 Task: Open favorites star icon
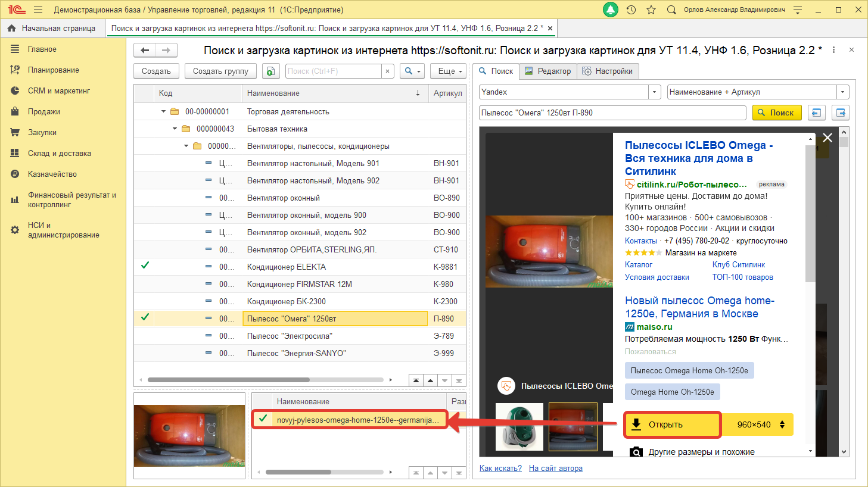(x=651, y=10)
